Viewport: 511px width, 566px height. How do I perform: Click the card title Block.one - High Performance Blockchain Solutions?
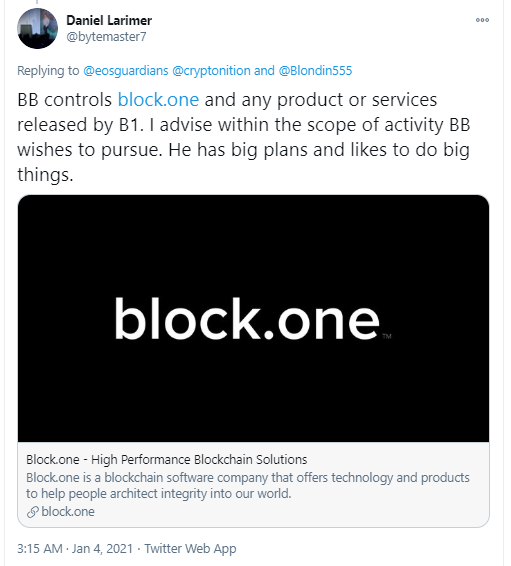pos(166,460)
